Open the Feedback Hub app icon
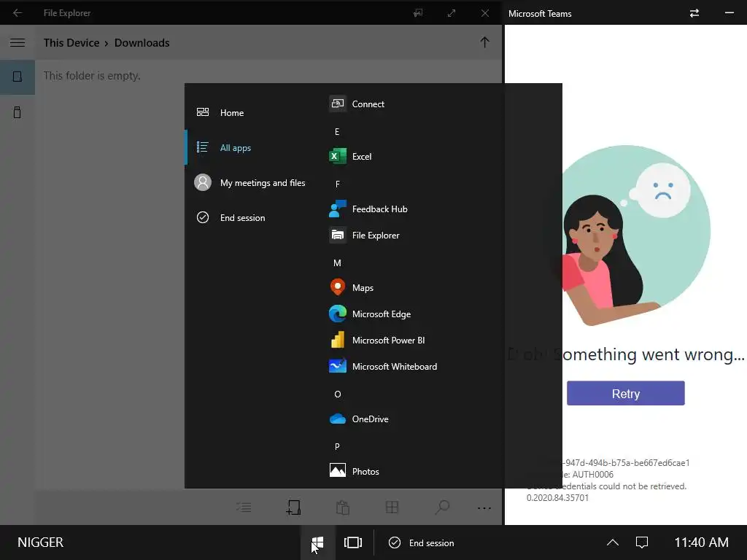Image resolution: width=747 pixels, height=560 pixels. click(338, 209)
